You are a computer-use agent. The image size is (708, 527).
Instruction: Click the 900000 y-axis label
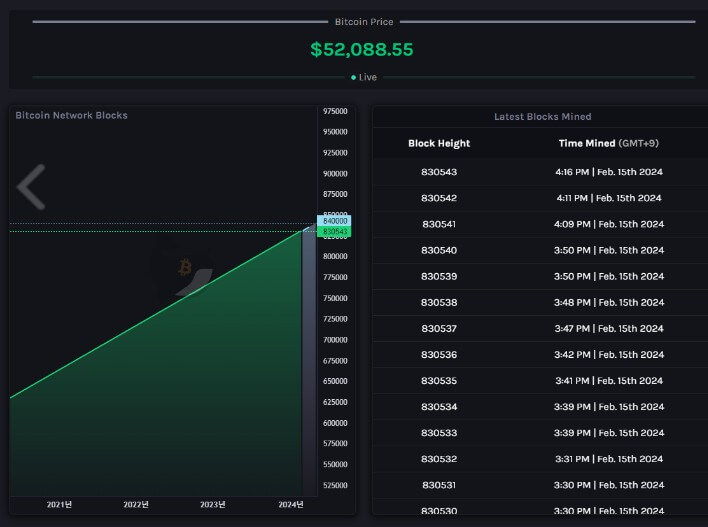pyautogui.click(x=335, y=173)
